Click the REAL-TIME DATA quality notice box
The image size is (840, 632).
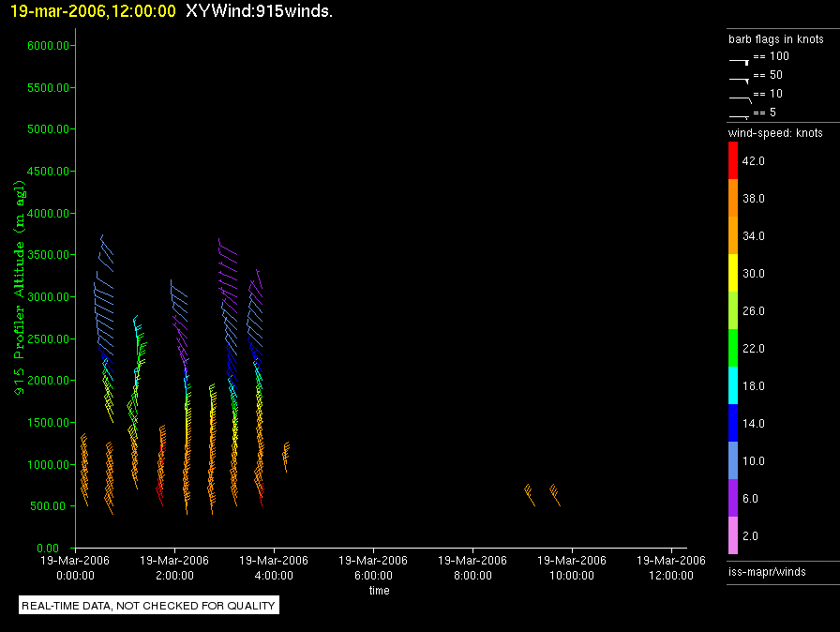(148, 606)
